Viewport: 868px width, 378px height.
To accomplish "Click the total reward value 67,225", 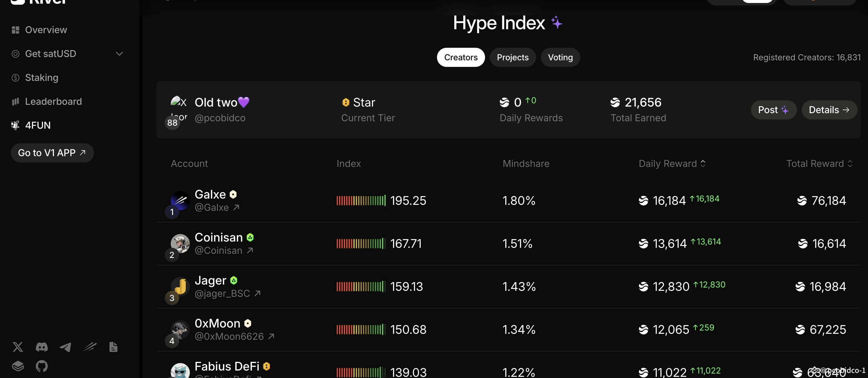I will tap(828, 329).
